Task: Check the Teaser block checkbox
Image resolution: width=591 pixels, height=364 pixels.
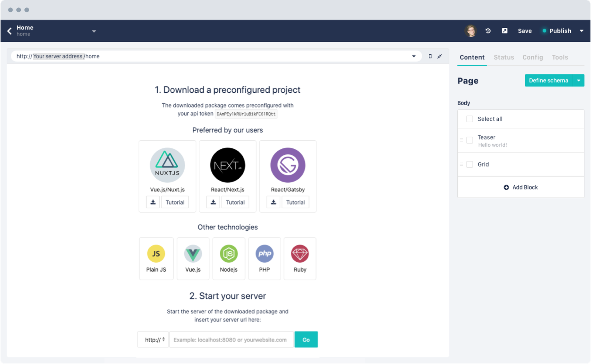Action: click(469, 140)
